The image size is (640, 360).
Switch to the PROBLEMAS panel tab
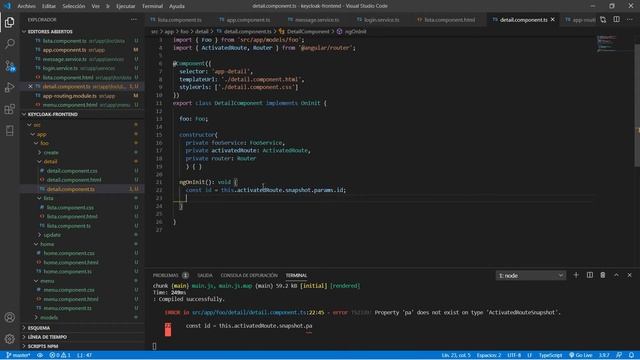(x=170, y=276)
